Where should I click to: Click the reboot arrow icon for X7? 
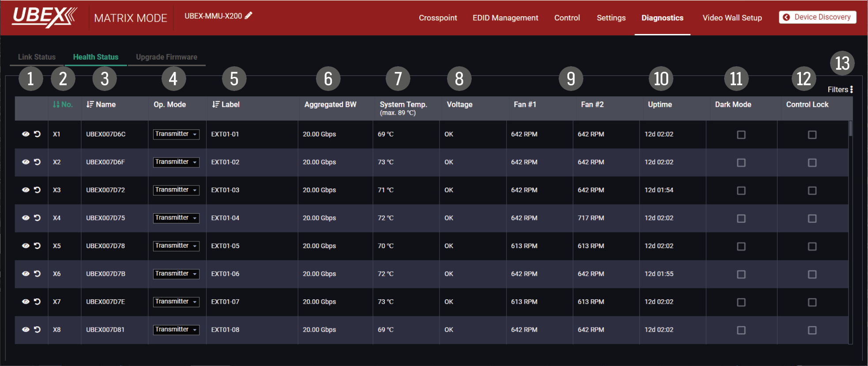38,302
